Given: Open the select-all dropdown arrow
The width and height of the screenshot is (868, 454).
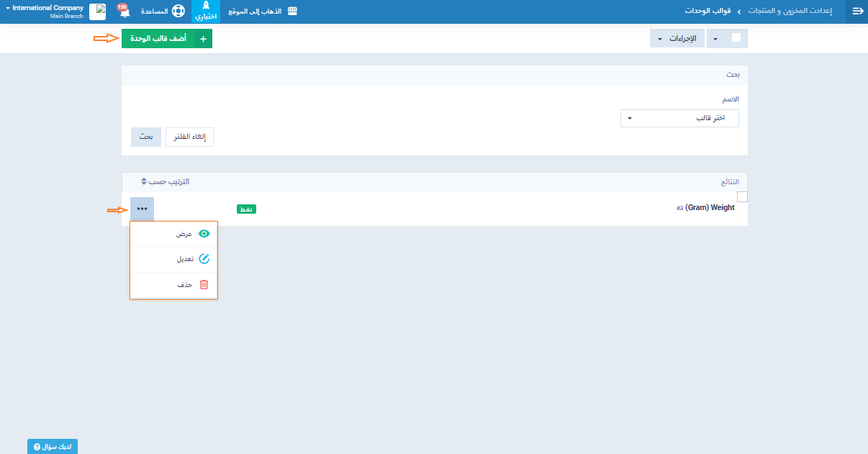Looking at the screenshot, I should 715,39.
